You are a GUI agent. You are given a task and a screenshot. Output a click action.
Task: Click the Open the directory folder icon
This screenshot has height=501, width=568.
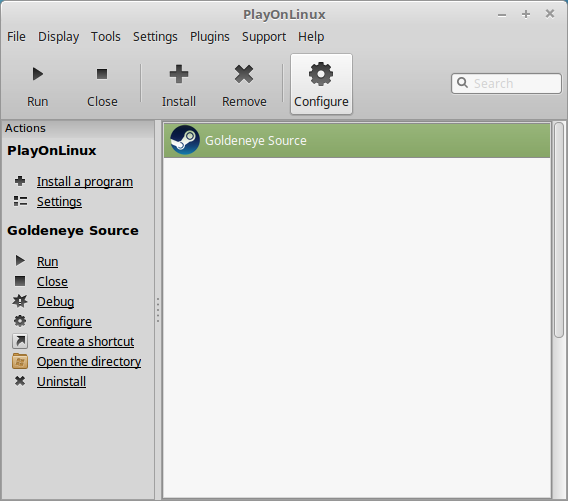20,361
